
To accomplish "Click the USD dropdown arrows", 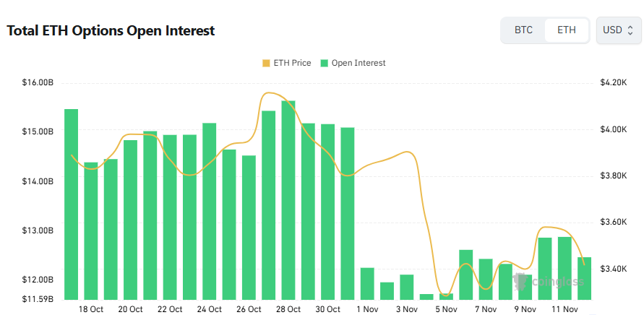I will [630, 30].
